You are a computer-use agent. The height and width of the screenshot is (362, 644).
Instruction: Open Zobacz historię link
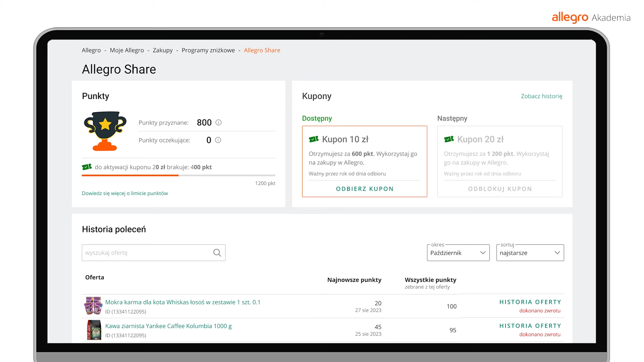[x=541, y=96]
